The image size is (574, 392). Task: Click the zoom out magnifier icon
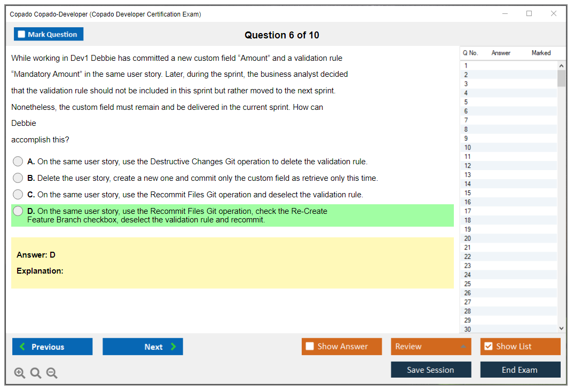(52, 373)
